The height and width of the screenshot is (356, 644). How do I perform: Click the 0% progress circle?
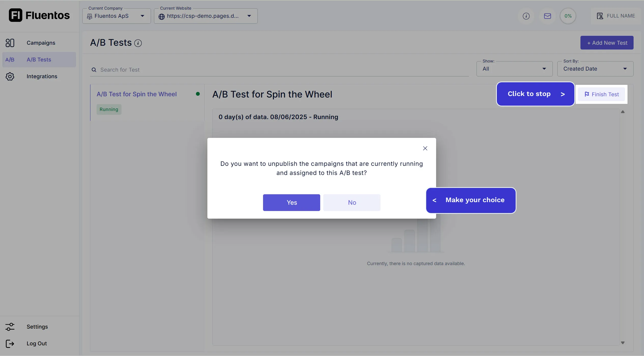coord(568,16)
